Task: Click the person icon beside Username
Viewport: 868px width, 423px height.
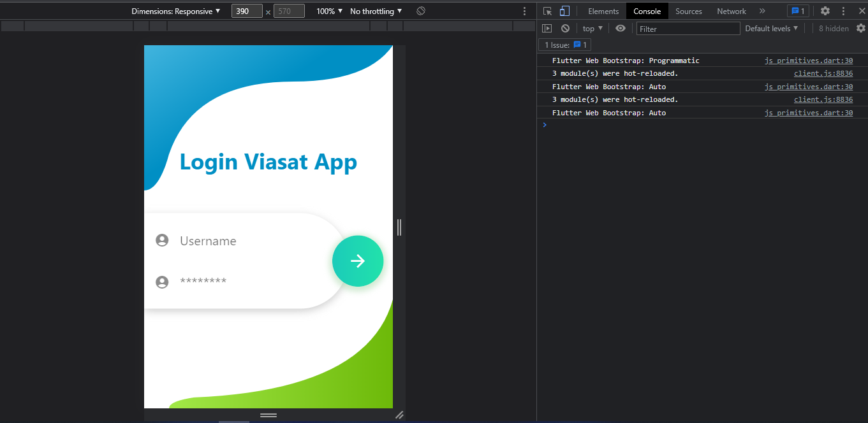Action: coord(162,240)
